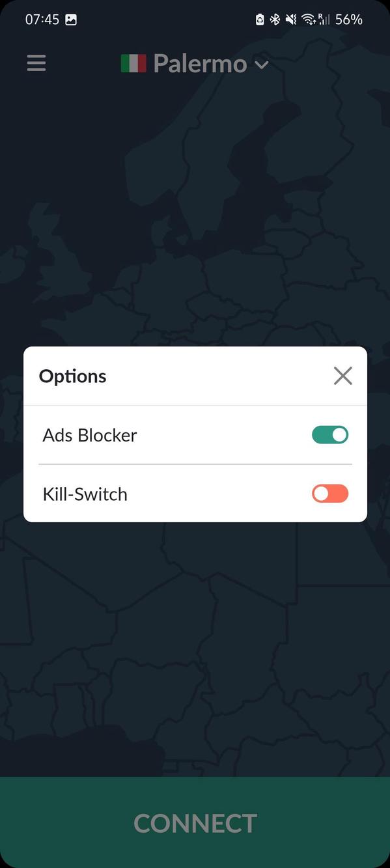Viewport: 390px width, 868px height.
Task: Expand the chevron next to Palermo
Action: pos(262,64)
